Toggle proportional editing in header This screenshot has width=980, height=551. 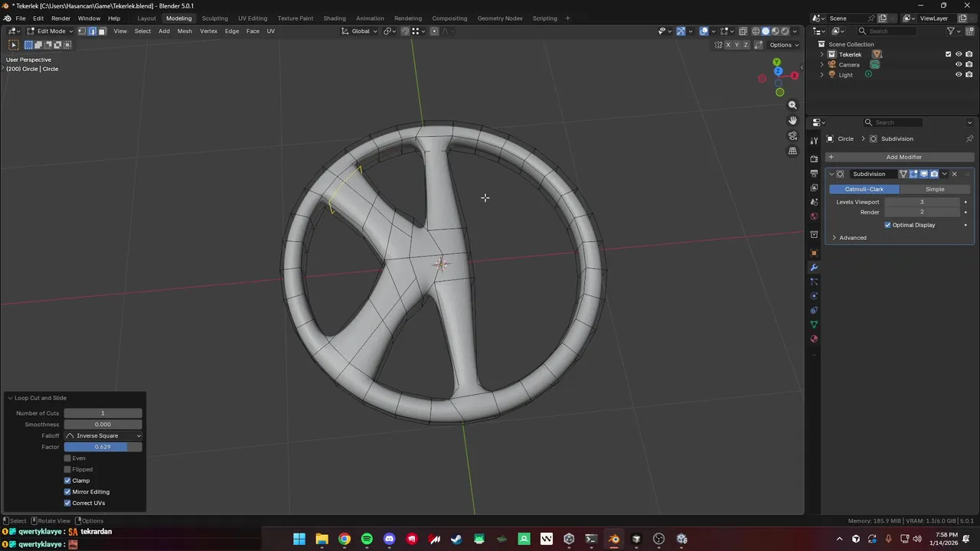point(434,31)
